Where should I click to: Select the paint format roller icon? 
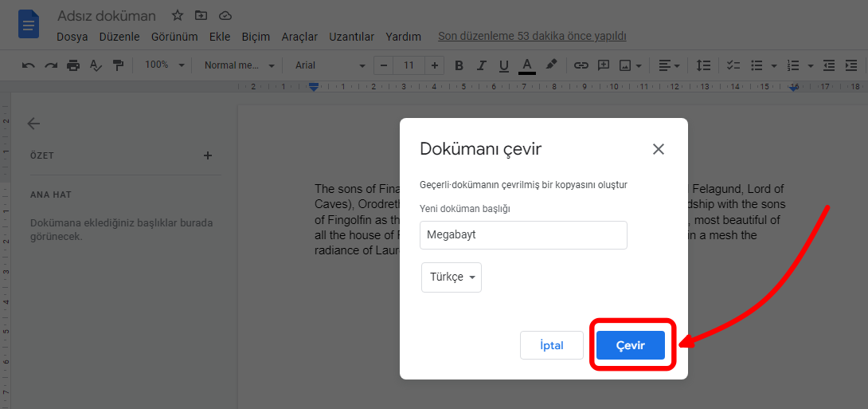[x=118, y=65]
